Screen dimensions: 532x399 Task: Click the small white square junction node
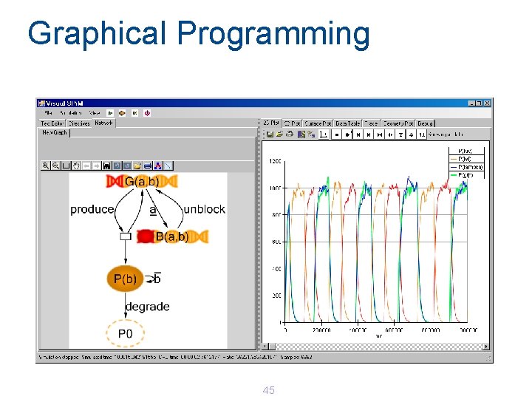tap(126, 236)
